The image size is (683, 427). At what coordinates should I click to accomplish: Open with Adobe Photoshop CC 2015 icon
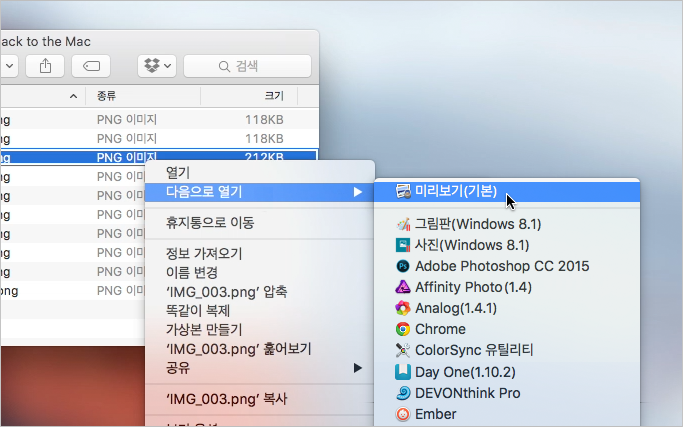point(403,266)
